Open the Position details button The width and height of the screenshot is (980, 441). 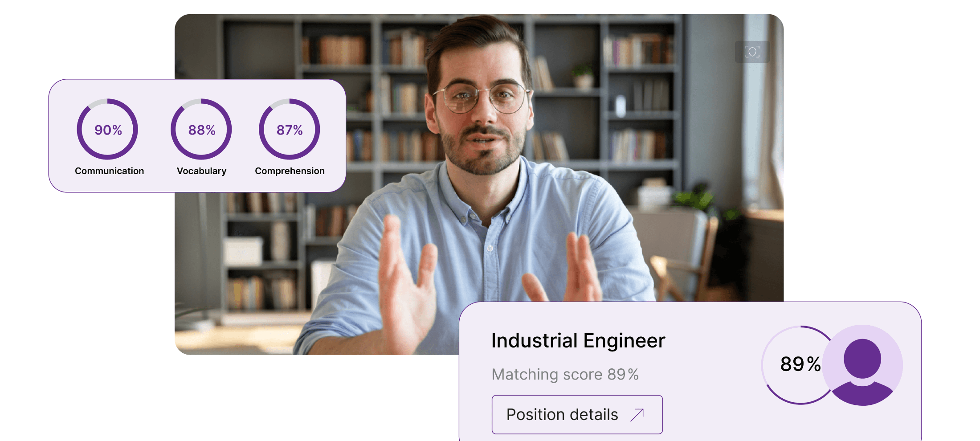tap(562, 415)
